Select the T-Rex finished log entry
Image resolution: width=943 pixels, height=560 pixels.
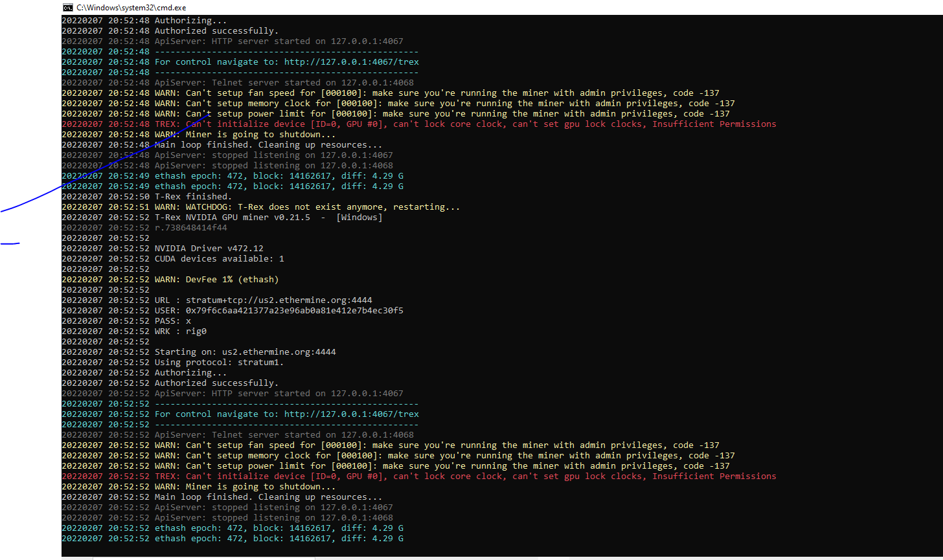click(x=194, y=196)
